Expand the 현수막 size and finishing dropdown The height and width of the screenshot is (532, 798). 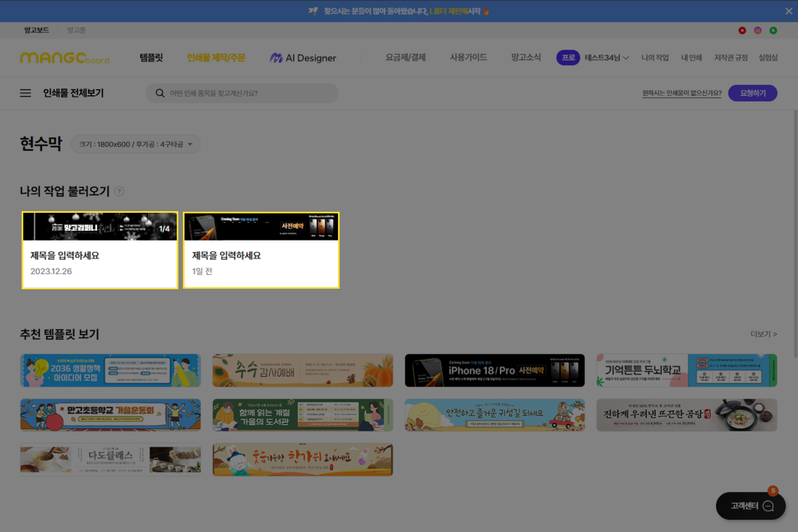[136, 144]
